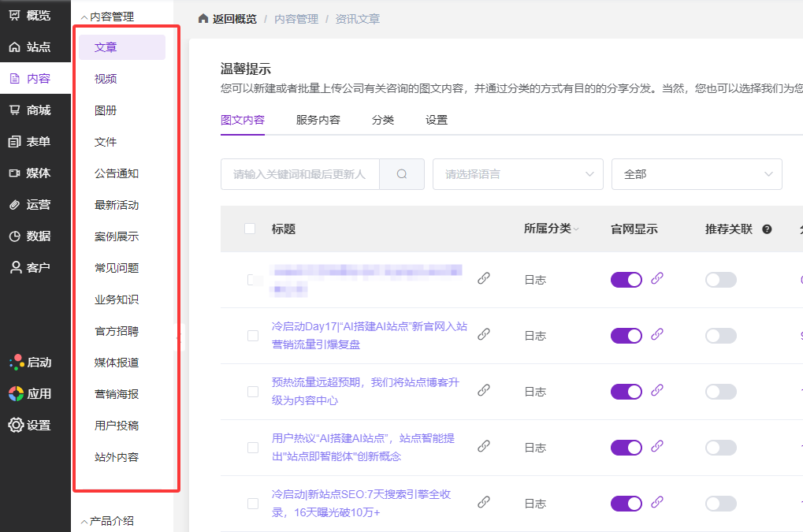
Task: Open article 预热流量远超预期 title link
Action: (366, 391)
